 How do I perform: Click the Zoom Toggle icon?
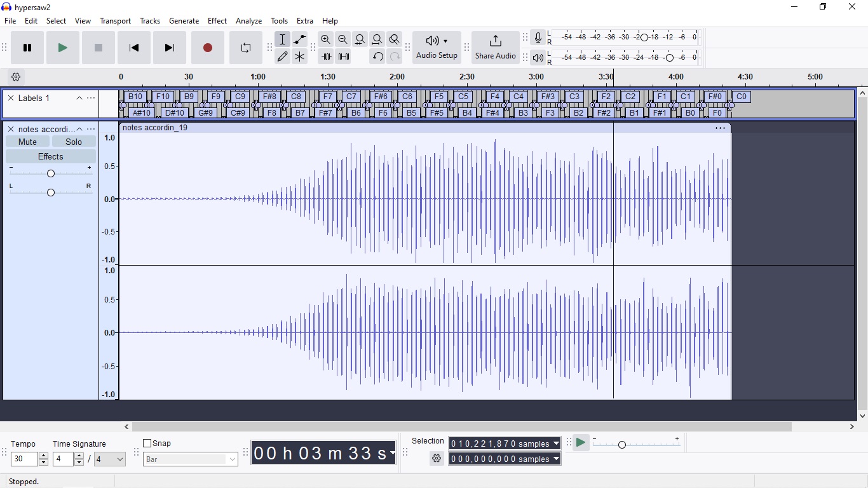(395, 39)
